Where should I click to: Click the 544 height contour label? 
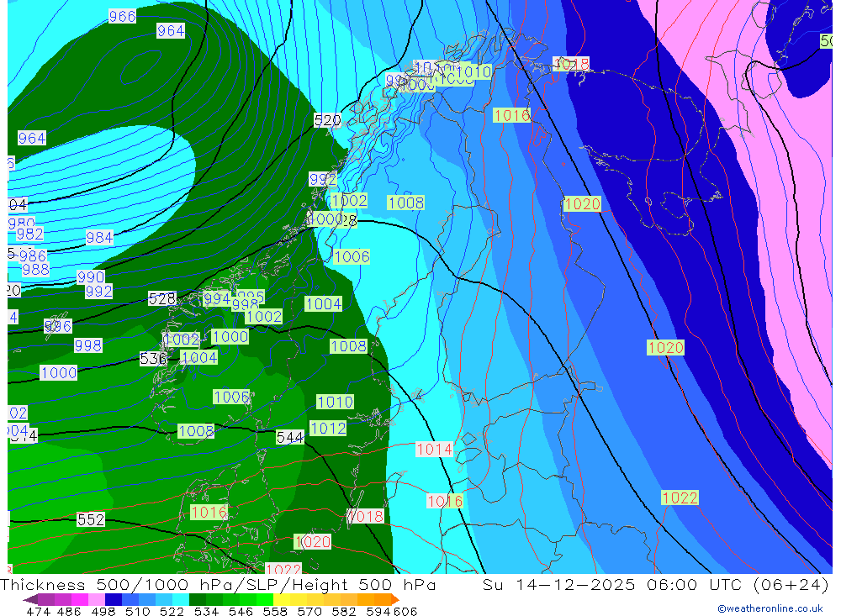pos(289,438)
